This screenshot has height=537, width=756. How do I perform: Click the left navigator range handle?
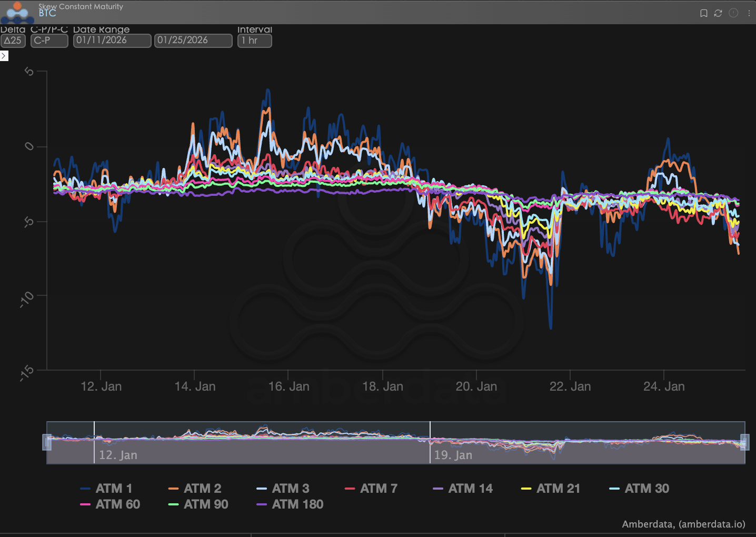coord(47,442)
